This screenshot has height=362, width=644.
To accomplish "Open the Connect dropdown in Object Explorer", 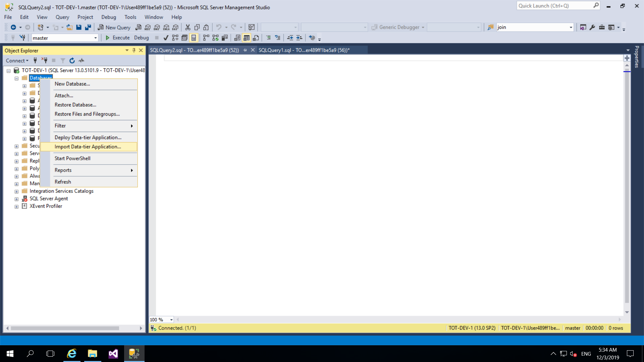I will pos(17,61).
